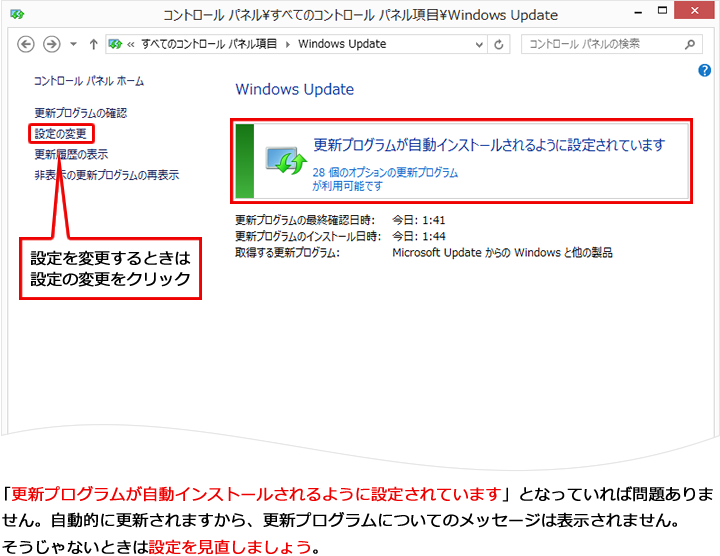Viewport: 720px width, 556px height.
Task: Click the window title bar system icon
Action: point(17,14)
